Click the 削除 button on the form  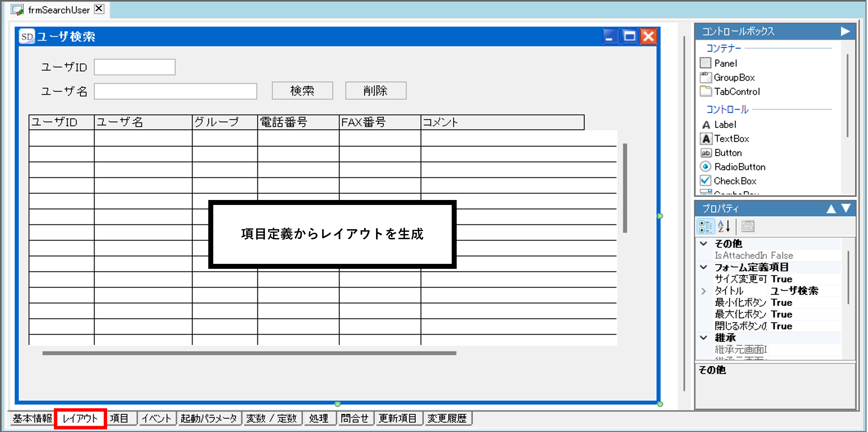click(375, 91)
